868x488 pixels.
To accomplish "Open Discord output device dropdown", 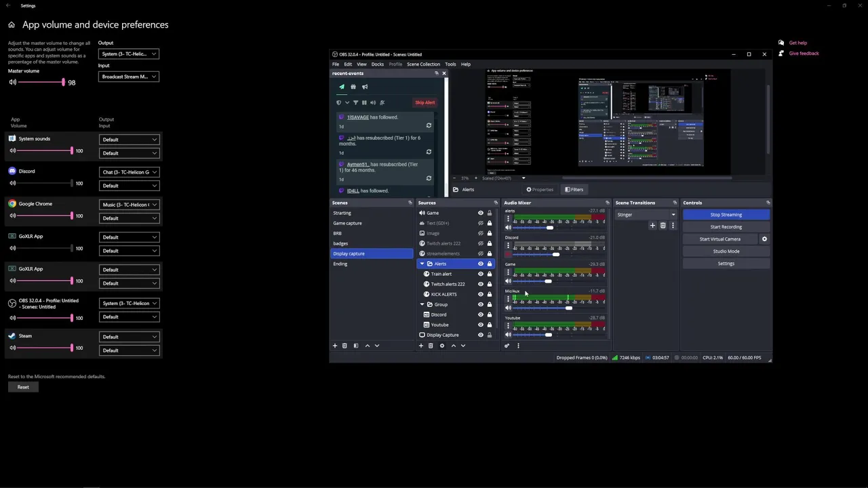I will (129, 172).
